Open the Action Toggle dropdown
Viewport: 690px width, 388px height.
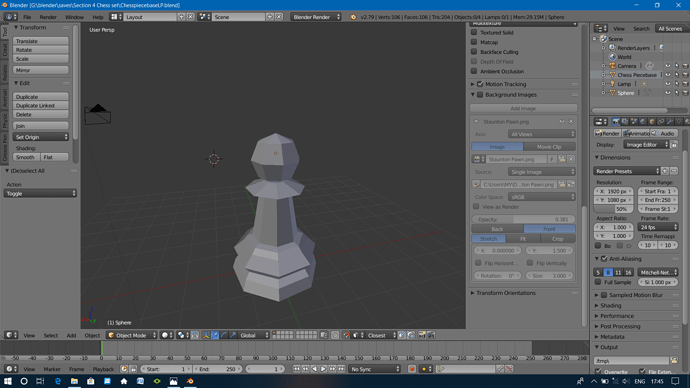[40, 194]
